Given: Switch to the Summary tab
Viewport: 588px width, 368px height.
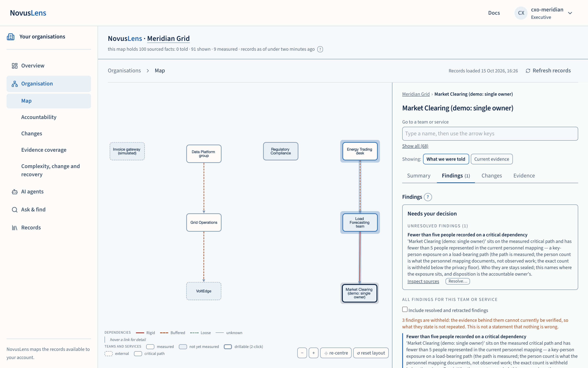Looking at the screenshot, I should click(419, 176).
